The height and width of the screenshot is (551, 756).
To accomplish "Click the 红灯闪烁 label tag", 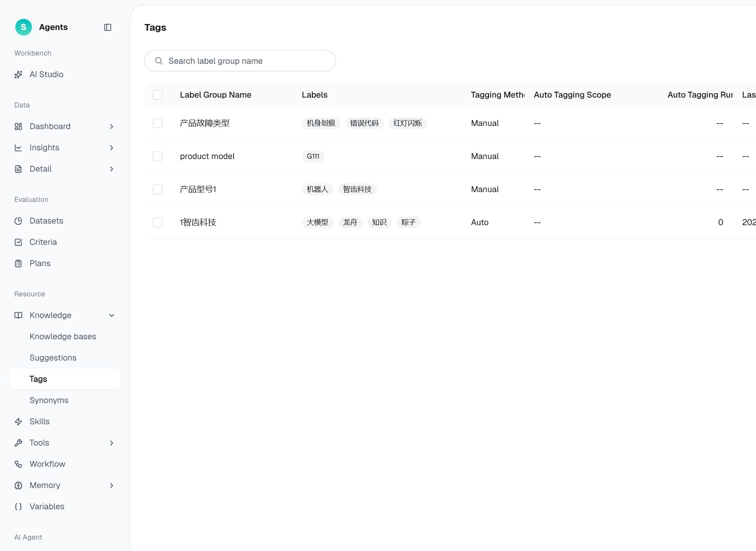I will coord(408,123).
